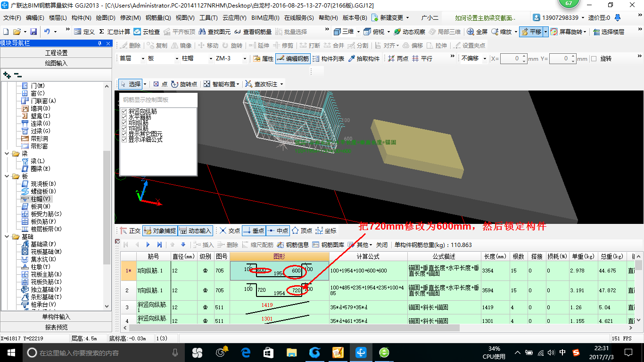The height and width of the screenshot is (362, 644).
Task: Toggle 显示其它图元 checkbox
Action: (x=124, y=134)
